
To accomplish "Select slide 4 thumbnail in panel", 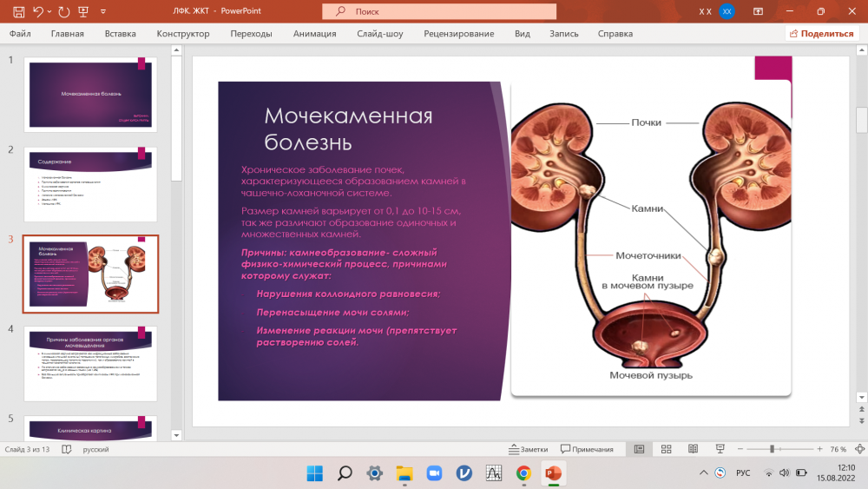I will tap(90, 363).
